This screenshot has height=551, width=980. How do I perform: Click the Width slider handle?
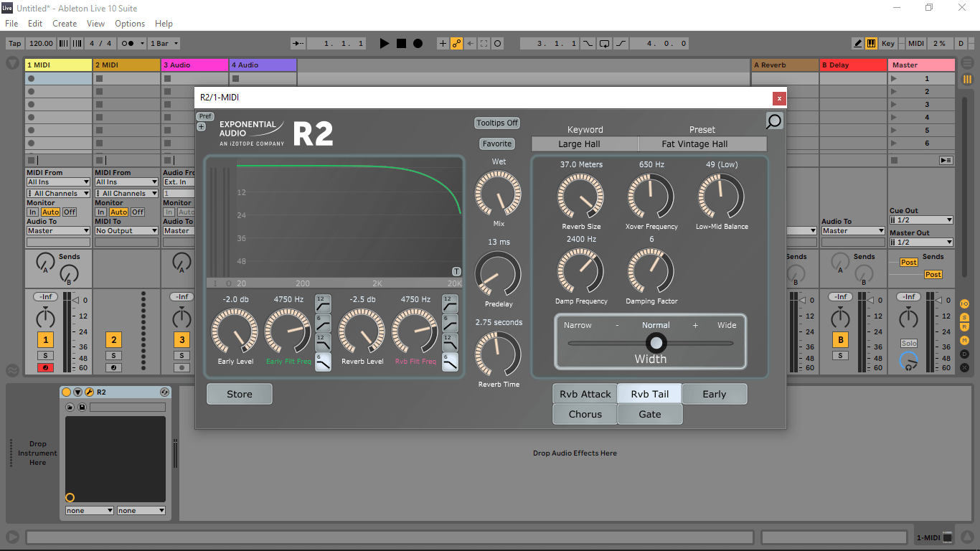coord(656,342)
